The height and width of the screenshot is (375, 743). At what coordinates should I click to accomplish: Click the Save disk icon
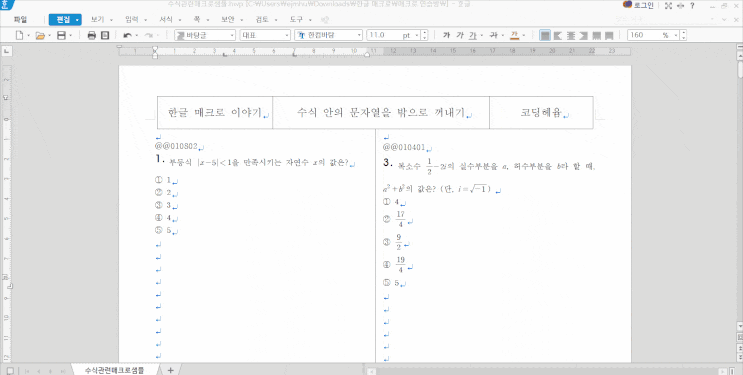point(61,35)
